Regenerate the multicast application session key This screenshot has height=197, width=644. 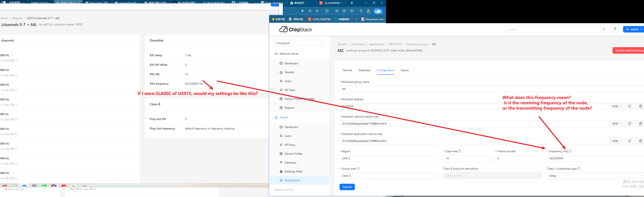coord(630,141)
